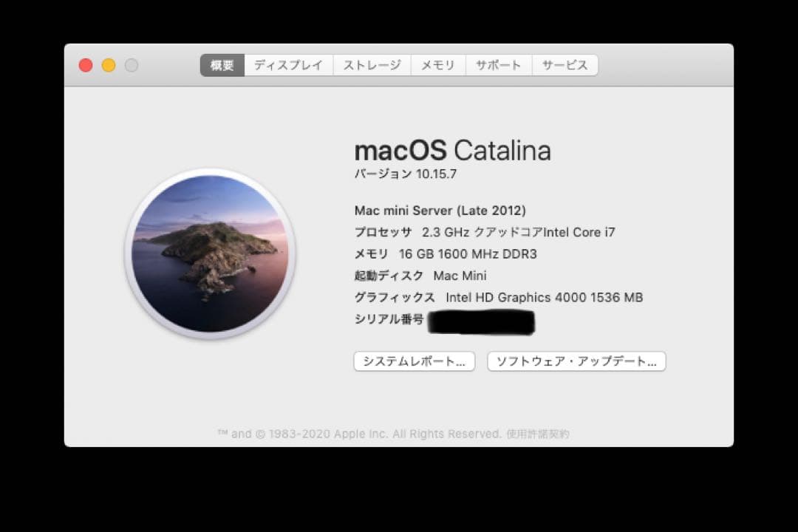Open システムレポート from the overview

414,361
